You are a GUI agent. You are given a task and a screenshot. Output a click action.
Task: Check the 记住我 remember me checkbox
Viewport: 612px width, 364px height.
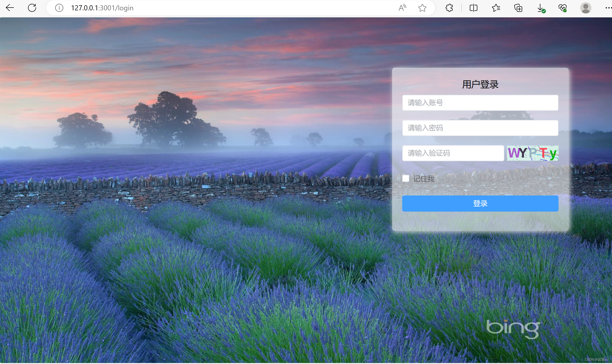pos(406,179)
